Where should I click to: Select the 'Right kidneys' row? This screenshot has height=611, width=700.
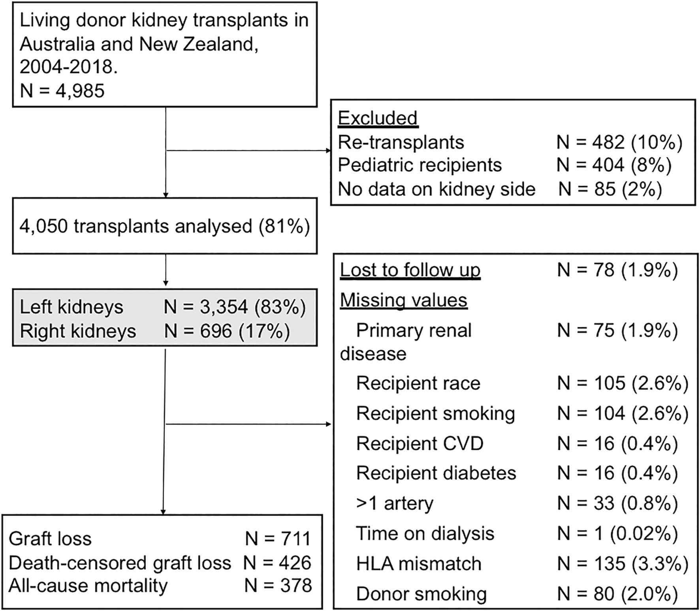click(x=155, y=331)
